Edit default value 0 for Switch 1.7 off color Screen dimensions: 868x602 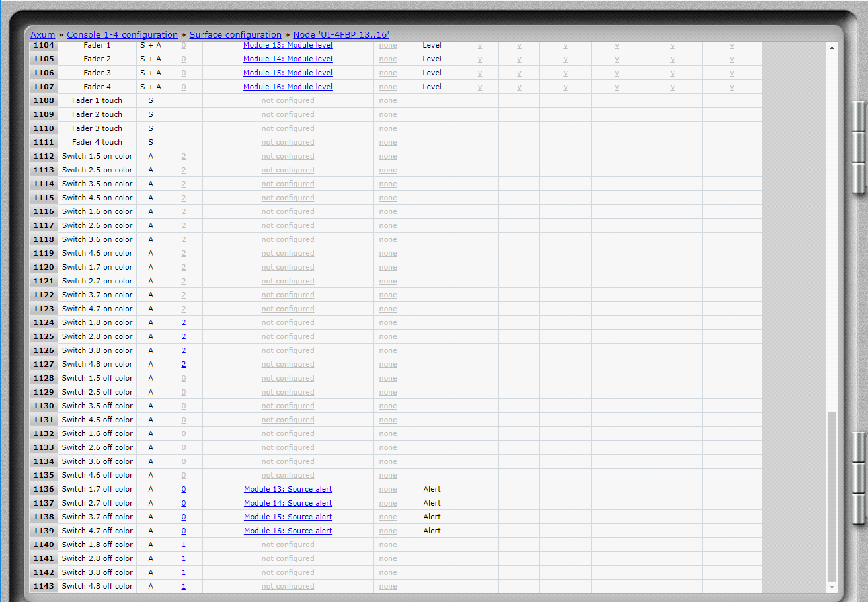point(184,489)
